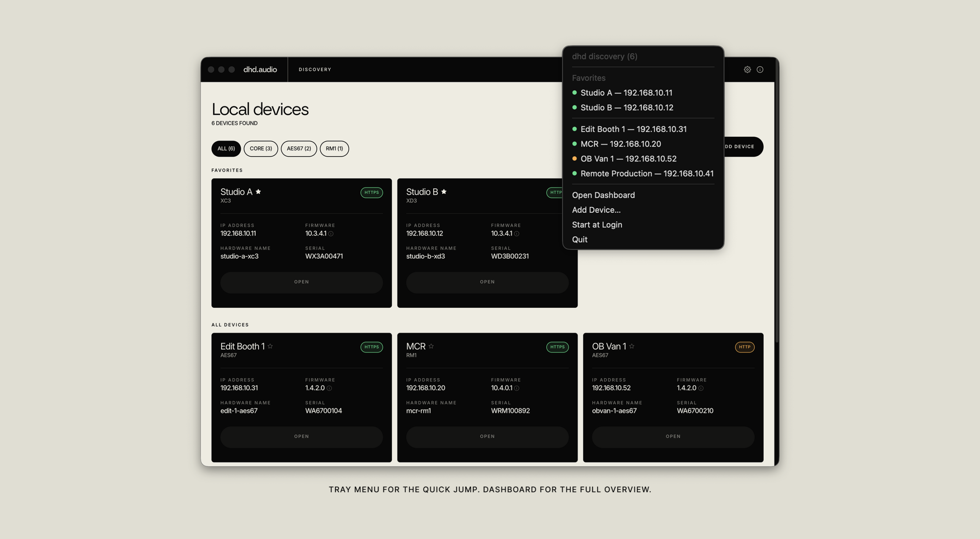Click the HTTP badge on OB Van 1
This screenshot has height=539, width=980.
tap(745, 347)
